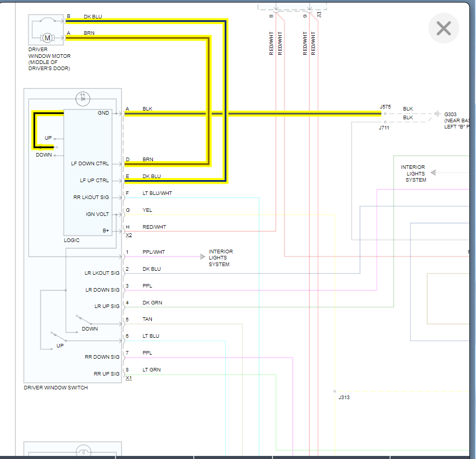
Task: Click the X2 connector label
Action: tap(129, 235)
